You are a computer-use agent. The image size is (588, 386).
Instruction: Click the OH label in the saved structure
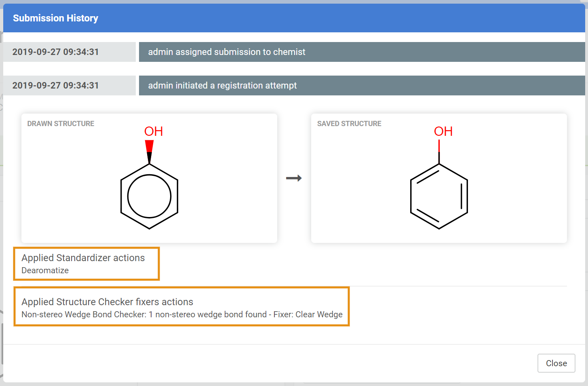pyautogui.click(x=443, y=131)
